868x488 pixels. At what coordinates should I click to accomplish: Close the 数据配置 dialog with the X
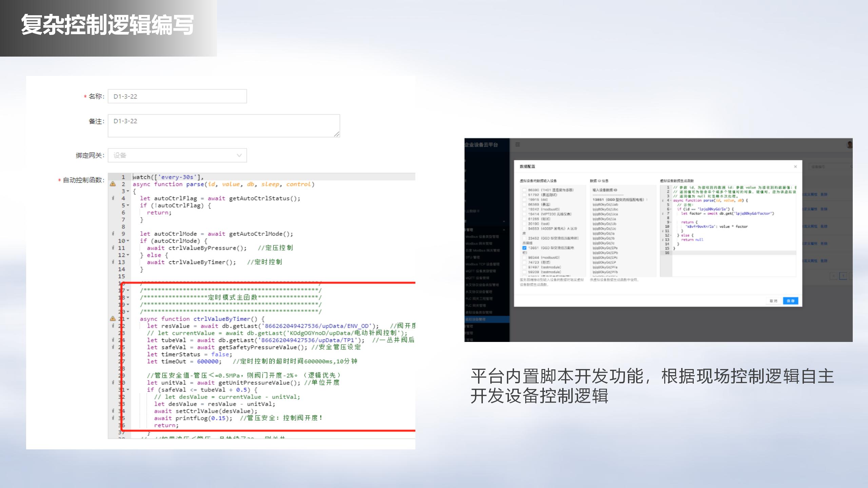[x=795, y=166]
